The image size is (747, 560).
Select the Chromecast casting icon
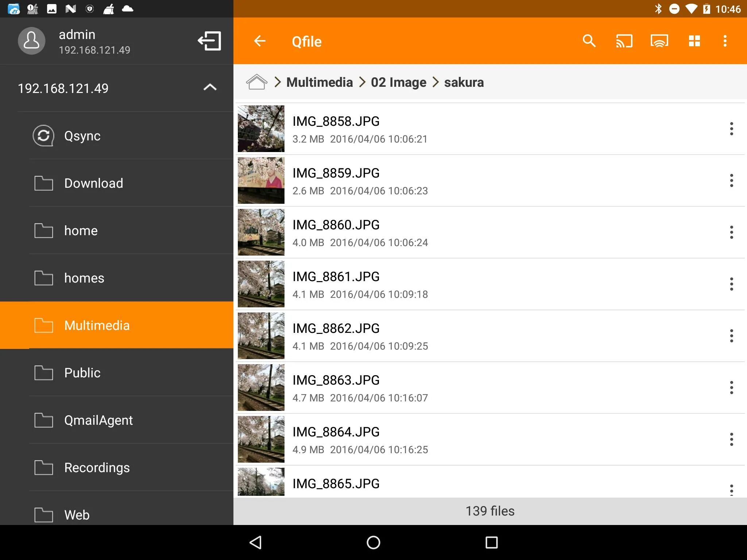coord(624,41)
